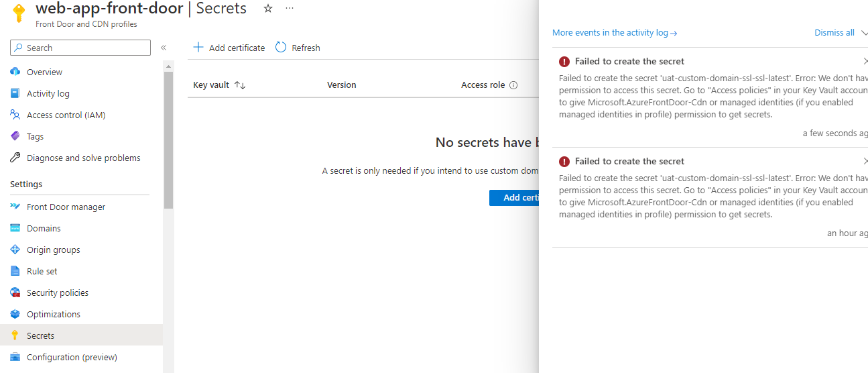Click the 'Settings' section heading
Image resolution: width=868 pixels, height=373 pixels.
pyautogui.click(x=26, y=184)
